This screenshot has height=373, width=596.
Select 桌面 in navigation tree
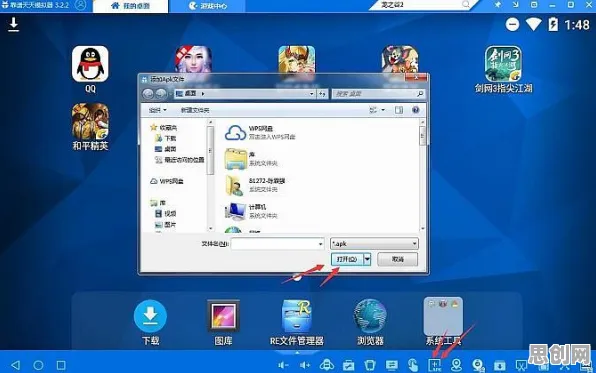166,149
